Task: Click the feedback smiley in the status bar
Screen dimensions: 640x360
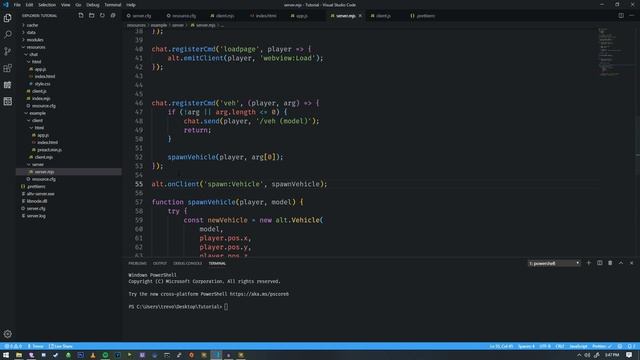Action: 620,346
